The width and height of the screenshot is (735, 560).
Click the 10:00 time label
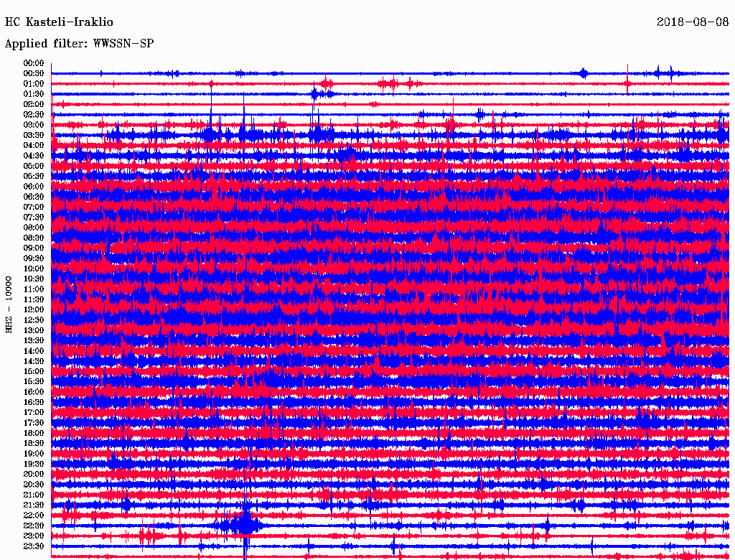(34, 269)
